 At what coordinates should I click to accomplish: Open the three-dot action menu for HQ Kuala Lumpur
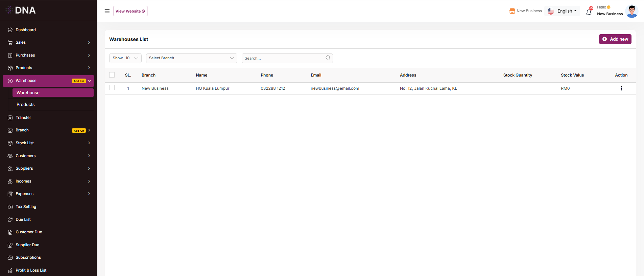(621, 88)
